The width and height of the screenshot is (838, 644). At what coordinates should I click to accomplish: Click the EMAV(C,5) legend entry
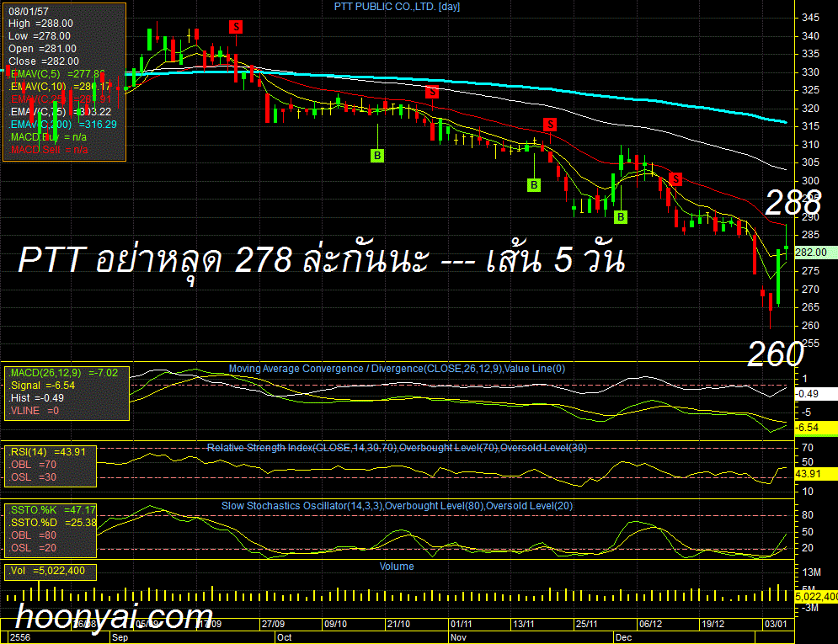click(x=56, y=74)
